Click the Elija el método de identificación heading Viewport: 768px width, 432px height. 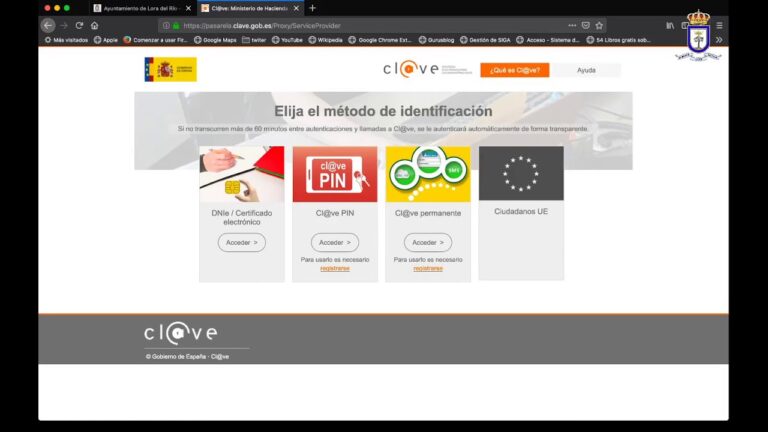click(x=384, y=111)
